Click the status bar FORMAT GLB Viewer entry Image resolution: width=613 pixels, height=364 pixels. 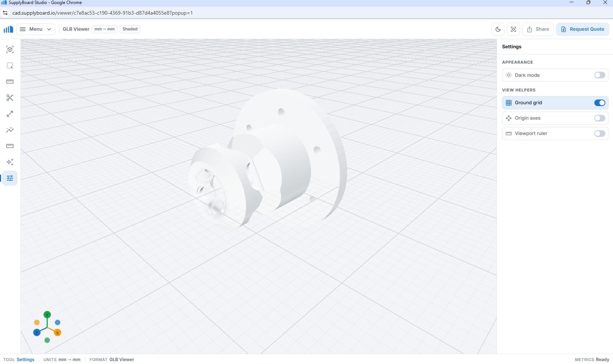point(112,360)
